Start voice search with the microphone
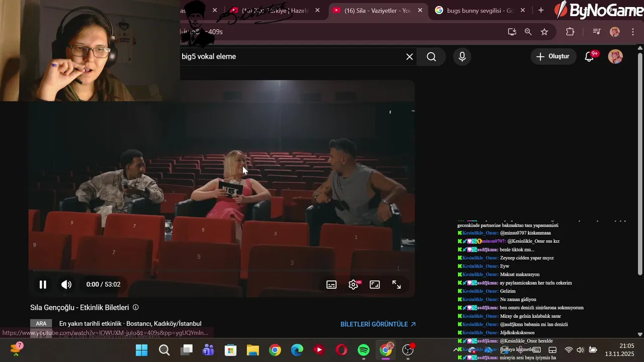 tap(462, 57)
